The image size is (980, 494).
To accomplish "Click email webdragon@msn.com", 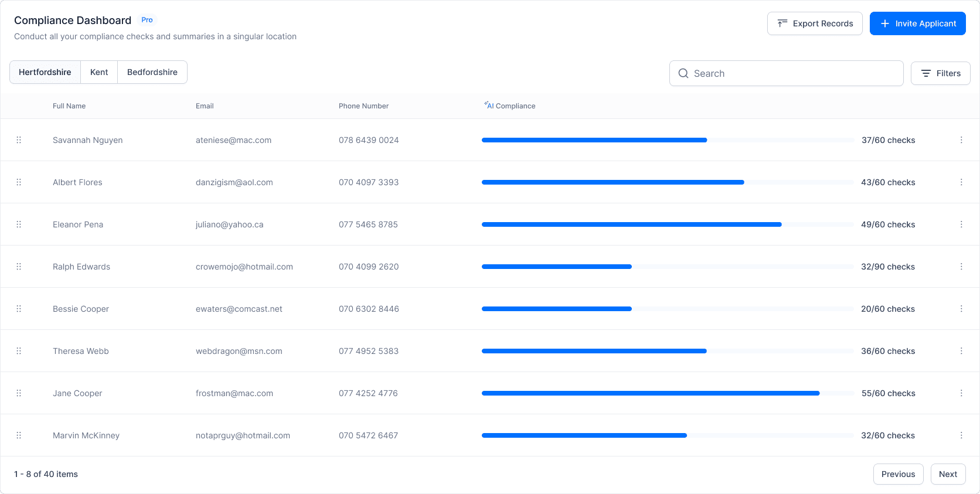I will [x=239, y=351].
